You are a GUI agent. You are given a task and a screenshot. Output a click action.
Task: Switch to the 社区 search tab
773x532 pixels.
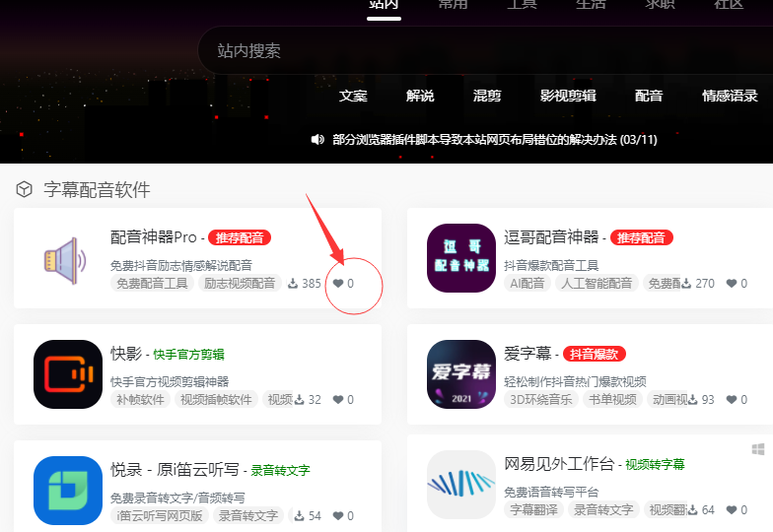click(729, 4)
